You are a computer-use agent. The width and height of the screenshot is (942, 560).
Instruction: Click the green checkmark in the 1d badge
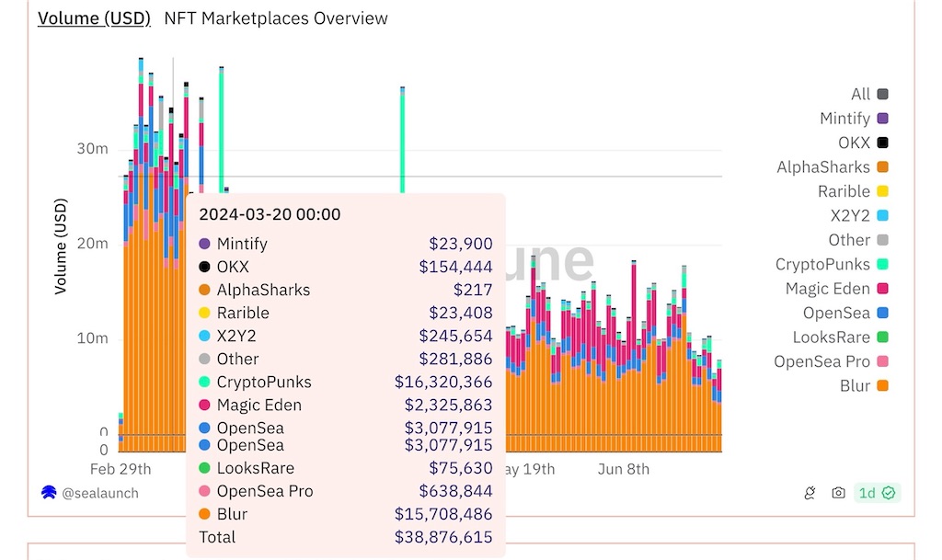coord(889,494)
